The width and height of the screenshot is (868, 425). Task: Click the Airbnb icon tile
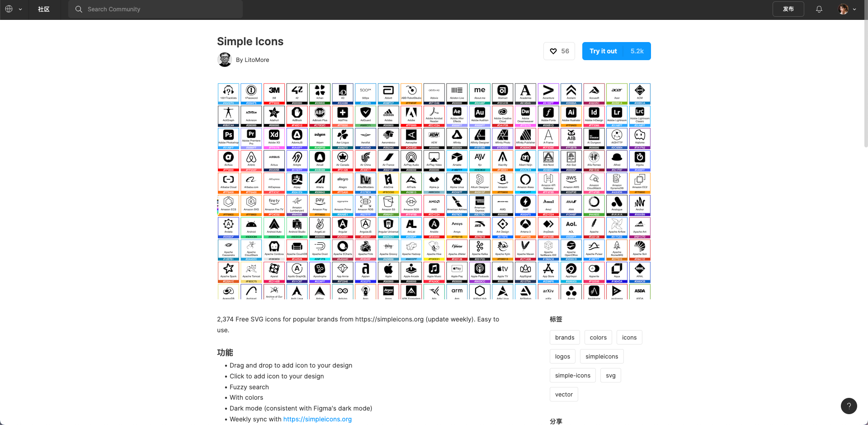251,161
